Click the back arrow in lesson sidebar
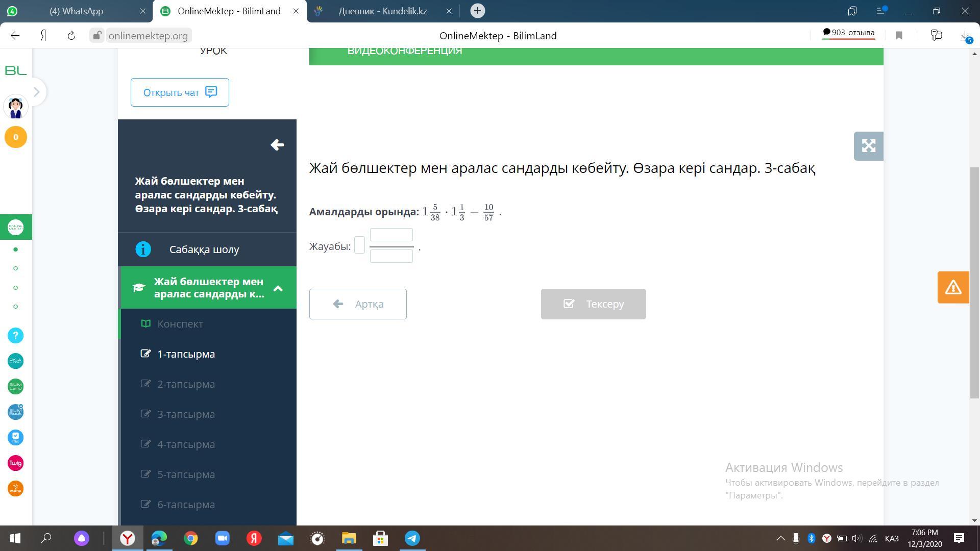 (x=277, y=145)
